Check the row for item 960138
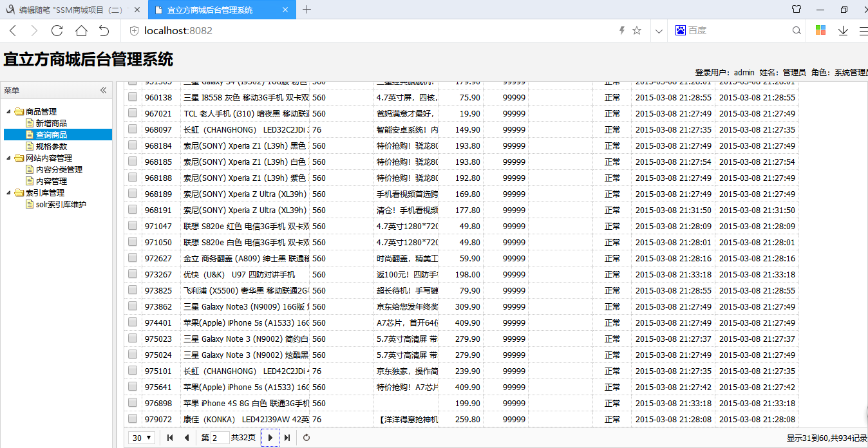Screen dimensions: 868x448 click(x=133, y=97)
